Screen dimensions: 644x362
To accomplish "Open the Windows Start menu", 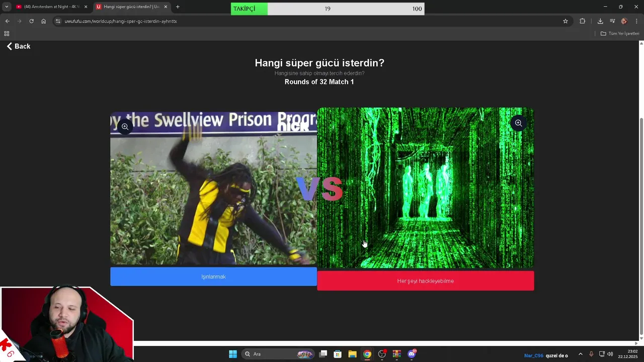I will pos(233,354).
